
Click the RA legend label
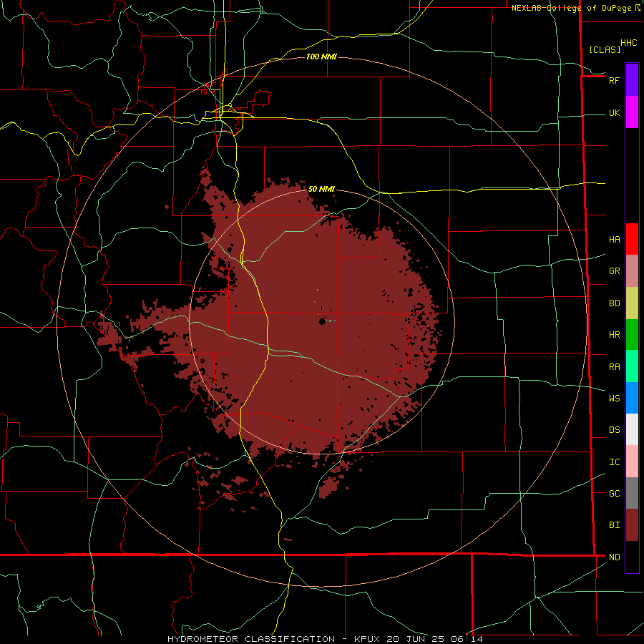614,366
